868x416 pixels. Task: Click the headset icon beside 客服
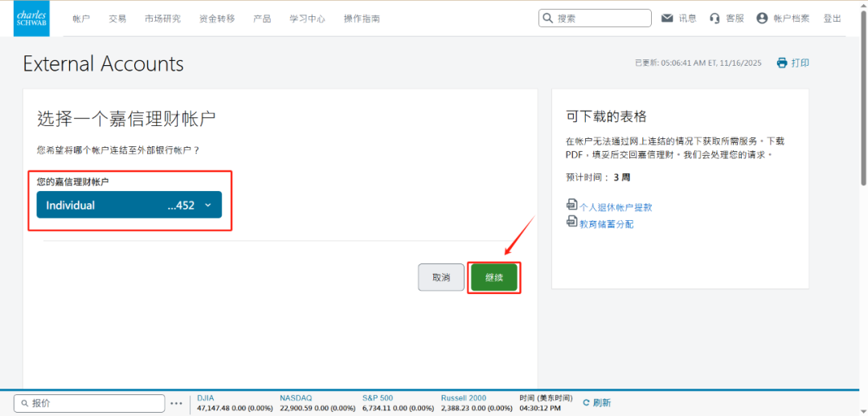pos(714,18)
